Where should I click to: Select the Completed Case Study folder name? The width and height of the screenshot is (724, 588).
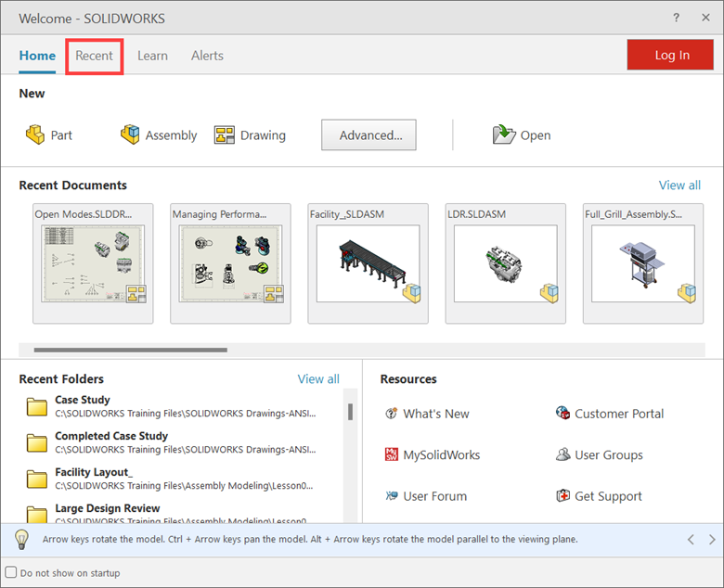click(111, 436)
